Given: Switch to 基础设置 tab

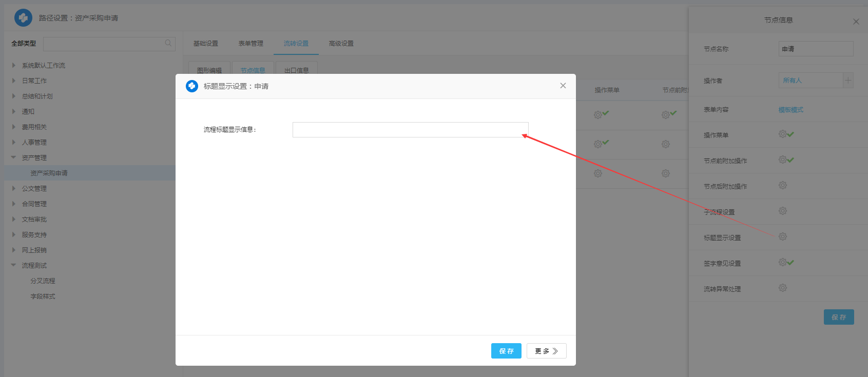Looking at the screenshot, I should pyautogui.click(x=205, y=44).
